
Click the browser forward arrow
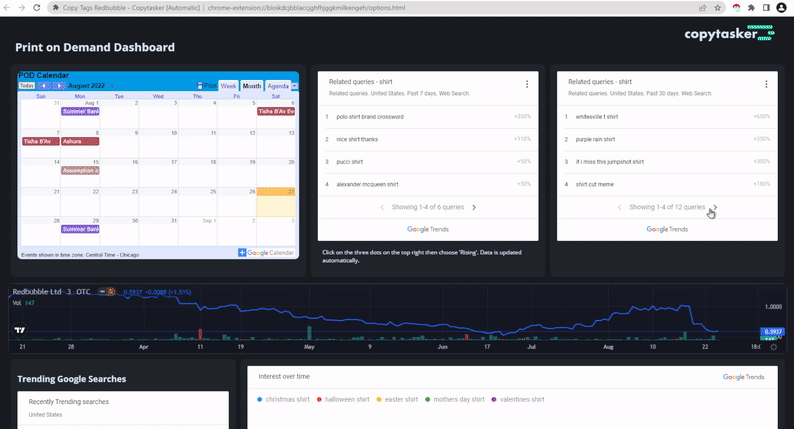pos(22,8)
